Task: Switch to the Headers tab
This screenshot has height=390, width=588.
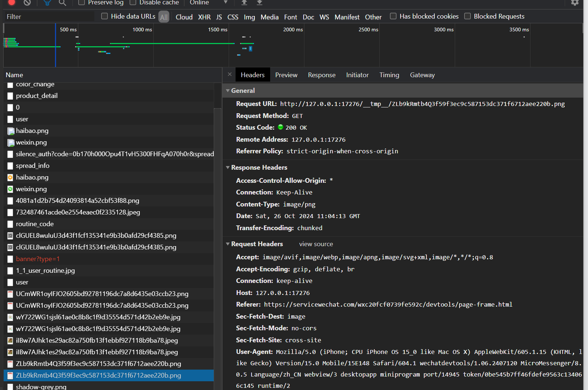Action: click(x=253, y=75)
